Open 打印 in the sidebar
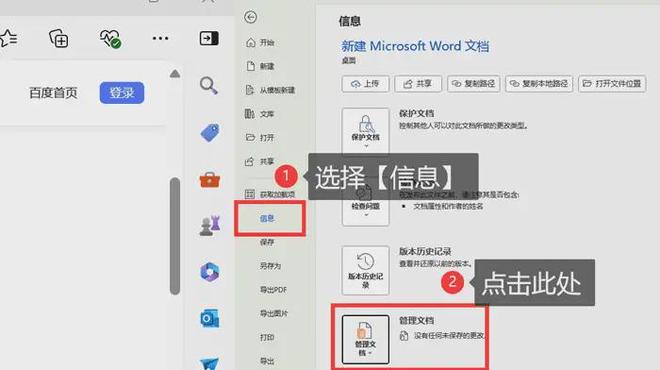Screen dimensions: 660x370 [267, 337]
